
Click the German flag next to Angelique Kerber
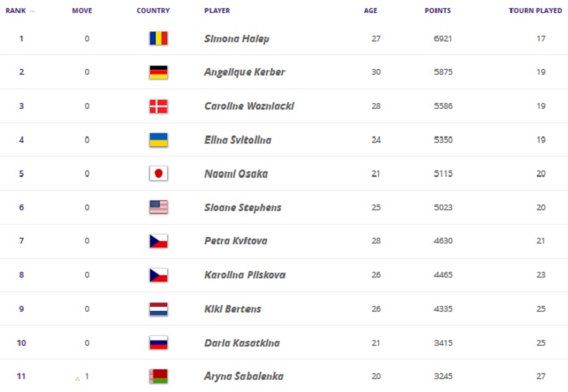coord(158,72)
